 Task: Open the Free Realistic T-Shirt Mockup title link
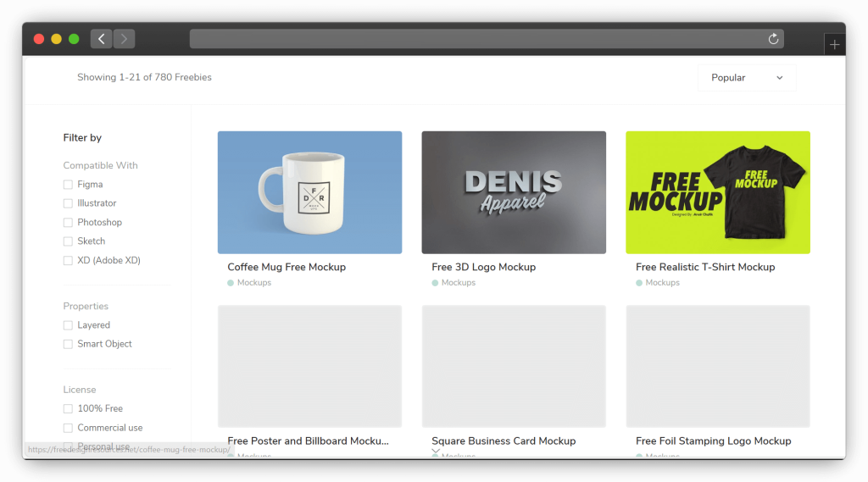[705, 267]
